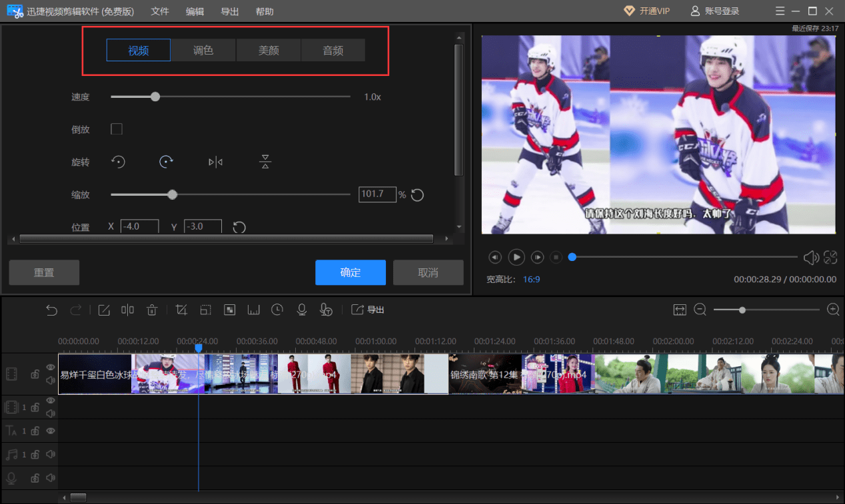The width and height of the screenshot is (845, 504).
Task: Click the 重置 reset button
Action: (x=44, y=272)
